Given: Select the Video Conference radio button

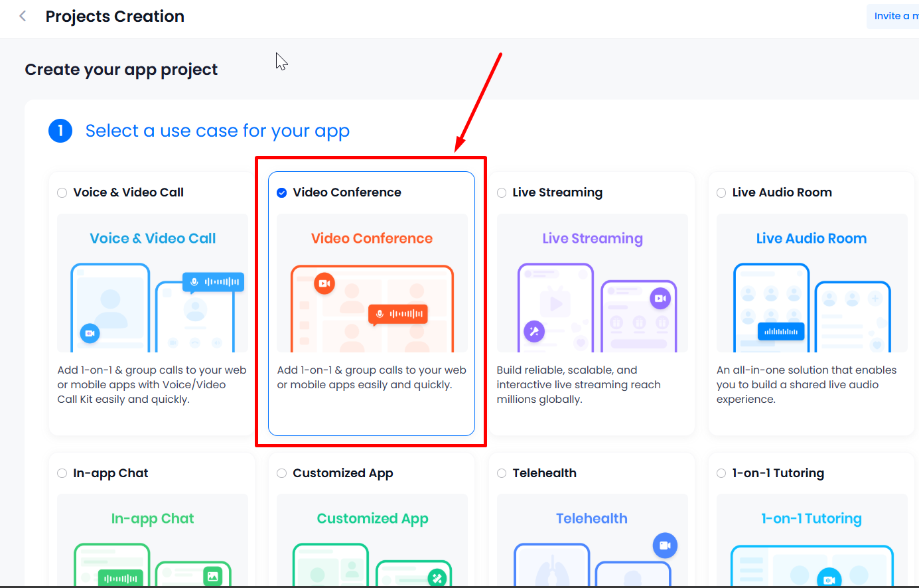Looking at the screenshot, I should click(x=282, y=192).
